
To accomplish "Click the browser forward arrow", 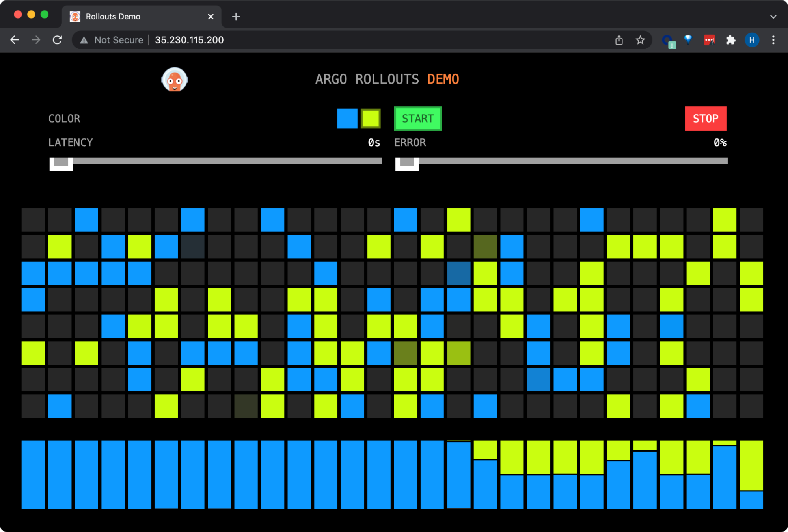I will [x=36, y=40].
